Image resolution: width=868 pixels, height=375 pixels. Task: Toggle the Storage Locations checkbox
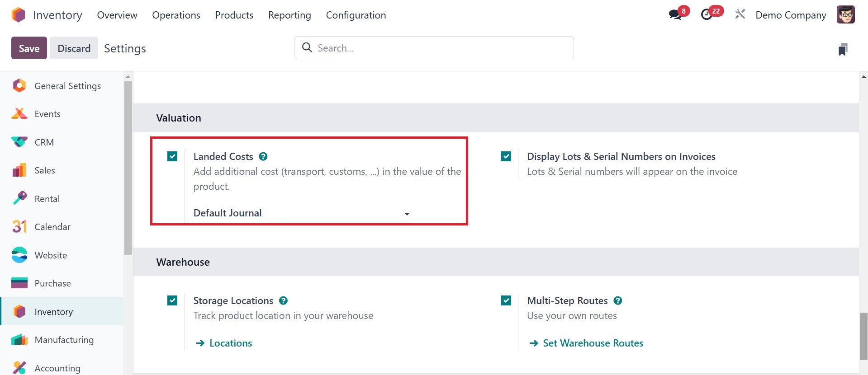click(172, 300)
